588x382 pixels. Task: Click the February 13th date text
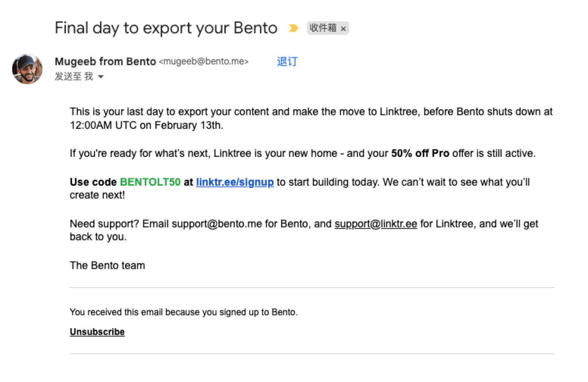[x=188, y=125]
